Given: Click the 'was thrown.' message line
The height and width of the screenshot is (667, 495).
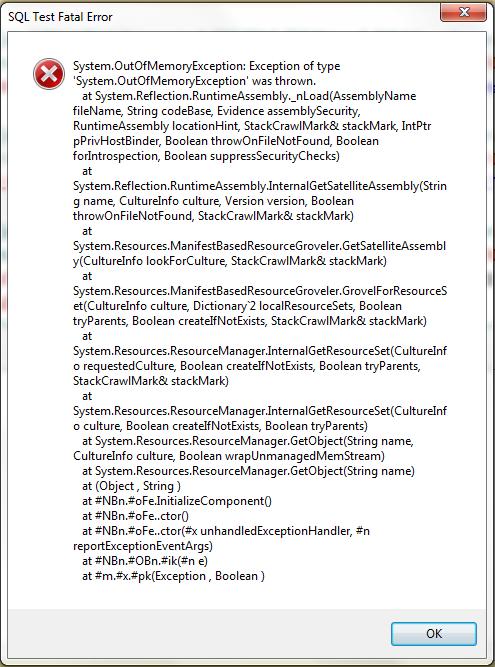Looking at the screenshot, I should (195, 81).
